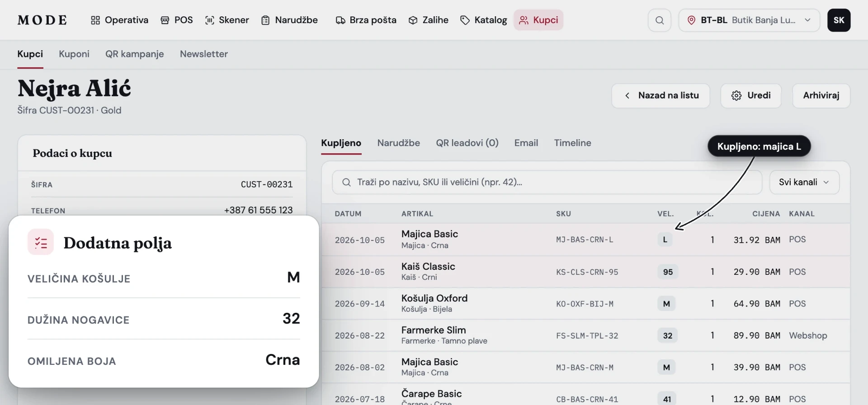Click the DATUM column header
The image size is (868, 405).
click(x=348, y=214)
